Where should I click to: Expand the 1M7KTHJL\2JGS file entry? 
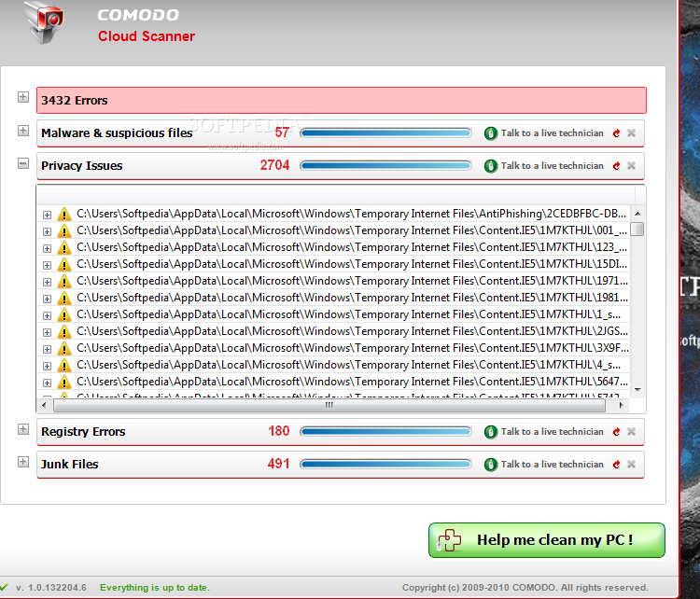pos(47,332)
